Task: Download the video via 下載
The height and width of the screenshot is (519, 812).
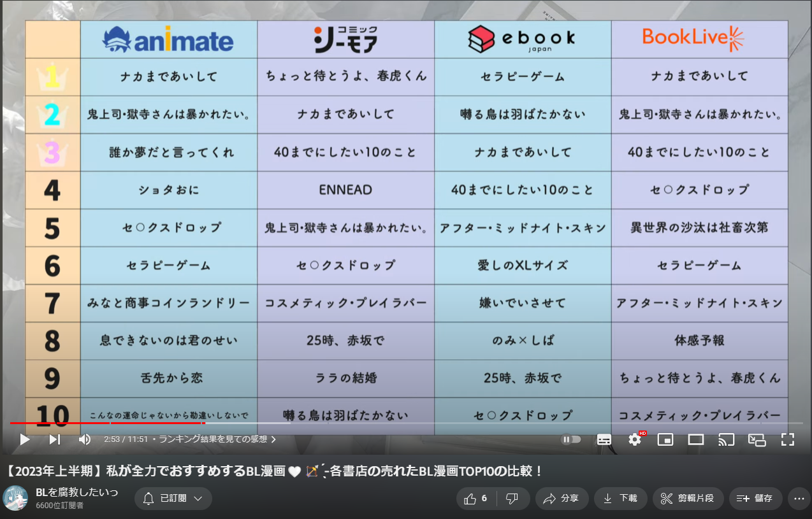Action: click(x=621, y=499)
